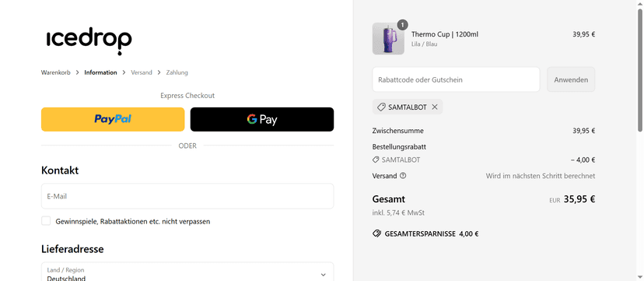This screenshot has width=644, height=281.
Task: Click 'inkl. 5,74 € MwSt' tax text
Action: pos(398,213)
